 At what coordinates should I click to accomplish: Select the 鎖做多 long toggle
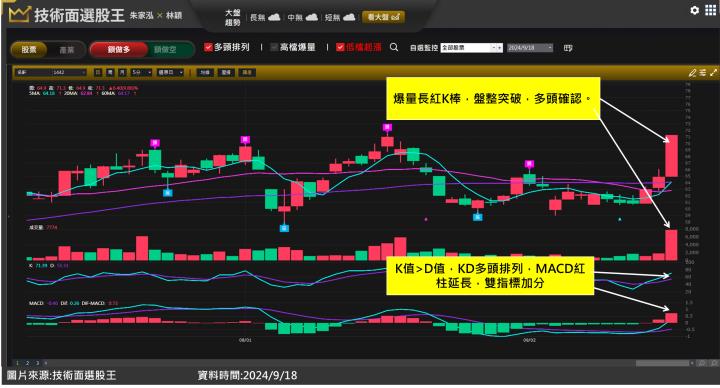tap(119, 50)
